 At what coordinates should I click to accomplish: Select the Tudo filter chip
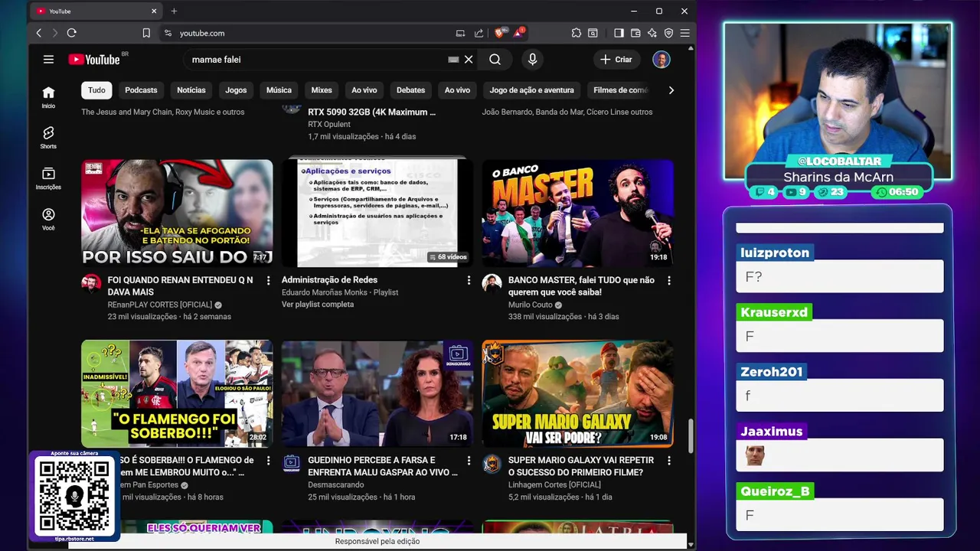tap(96, 90)
